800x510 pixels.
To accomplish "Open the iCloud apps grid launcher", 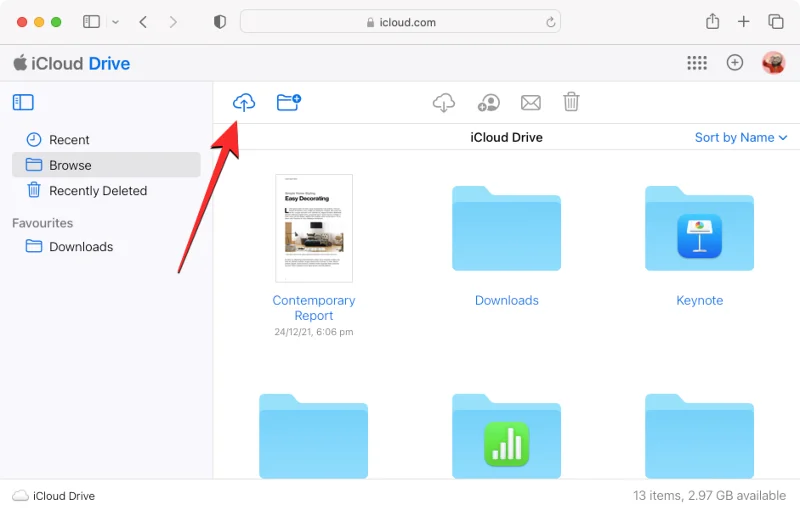I will tap(697, 63).
